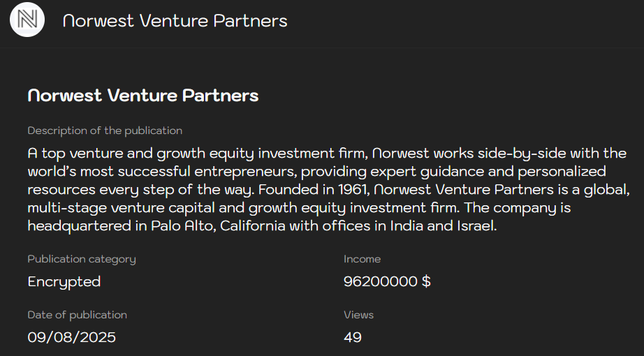Click the round Norwest logo icon

click(x=27, y=20)
